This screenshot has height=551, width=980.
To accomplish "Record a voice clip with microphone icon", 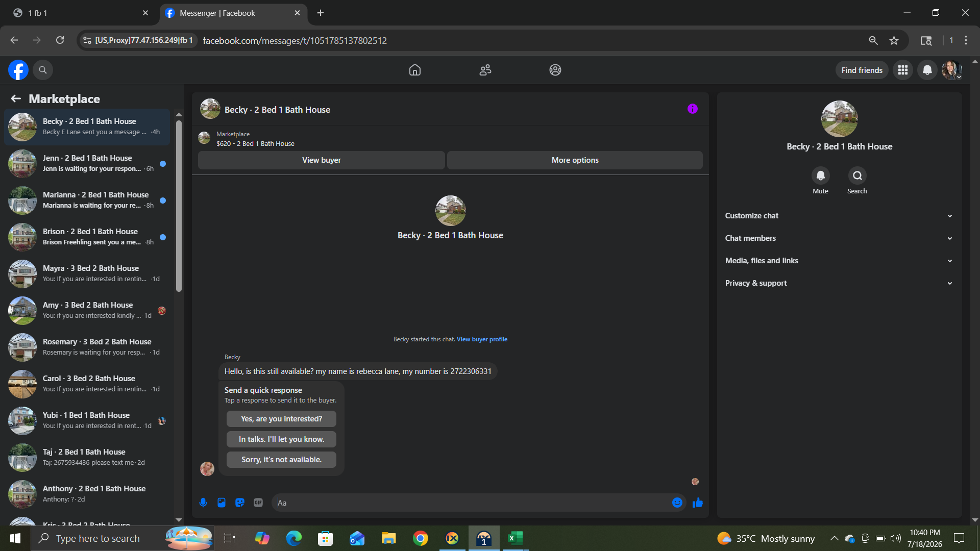I will 203,503.
